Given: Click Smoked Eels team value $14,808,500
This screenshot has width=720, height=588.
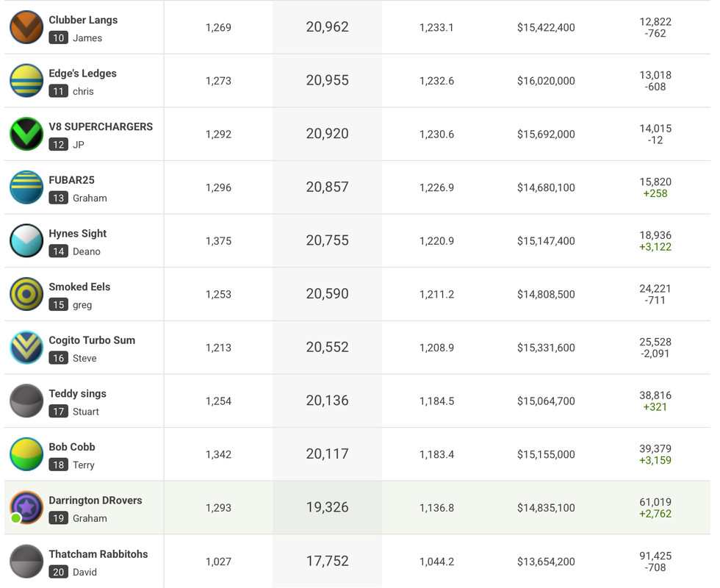Looking at the screenshot, I should (546, 294).
